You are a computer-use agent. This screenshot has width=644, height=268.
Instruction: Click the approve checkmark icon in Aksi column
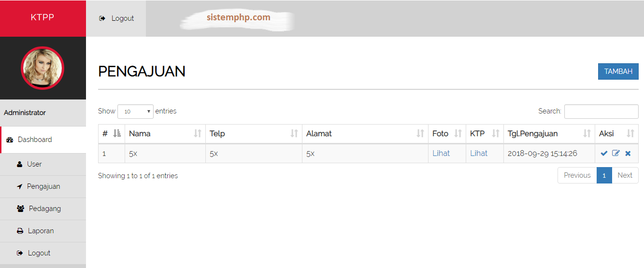(604, 154)
